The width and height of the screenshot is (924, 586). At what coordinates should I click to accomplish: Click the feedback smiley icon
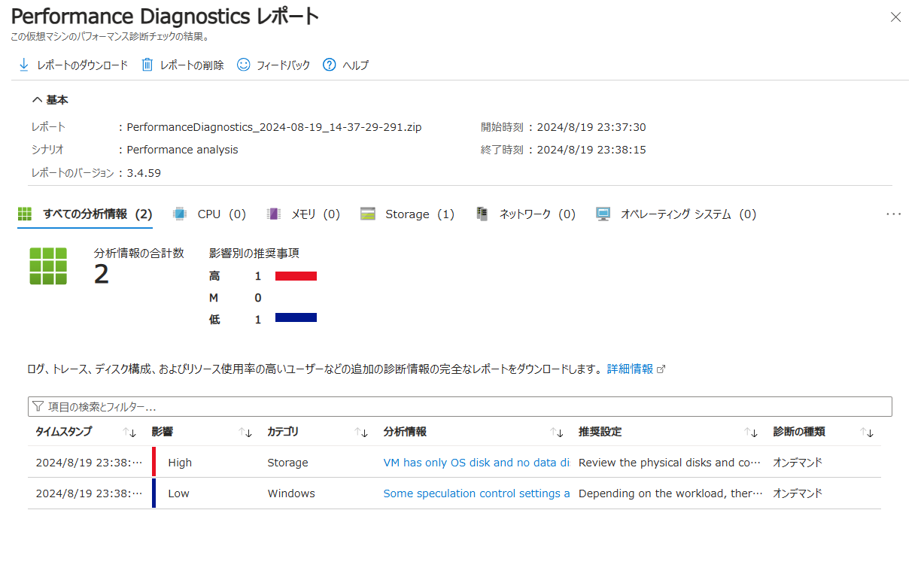point(243,65)
